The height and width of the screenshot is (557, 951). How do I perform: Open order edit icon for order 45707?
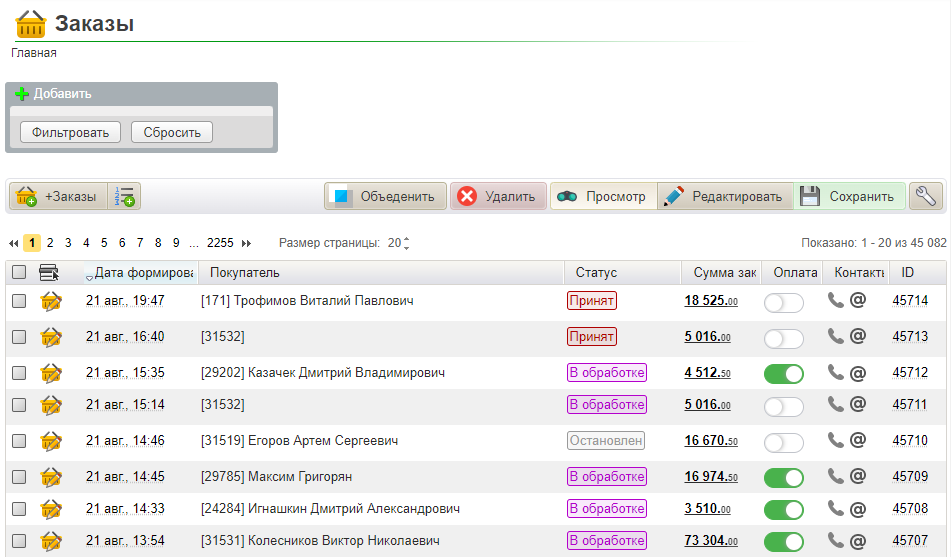coord(51,541)
